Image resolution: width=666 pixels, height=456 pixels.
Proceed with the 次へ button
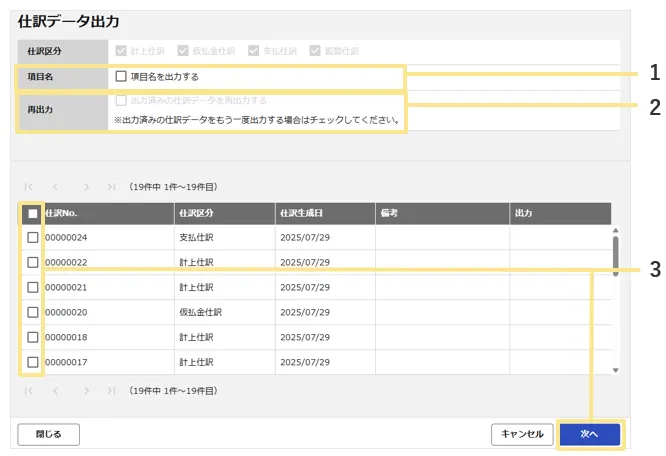590,434
